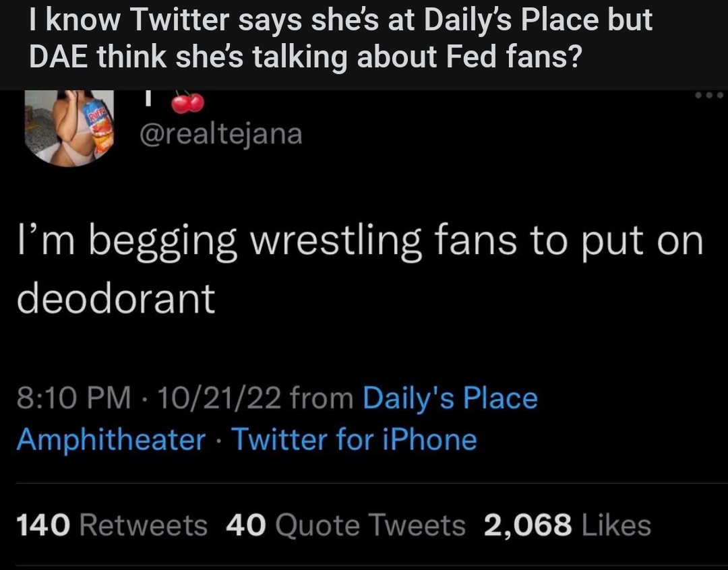The height and width of the screenshot is (570, 728).
Task: Click the Twitter for iPhone source link
Action: 355,439
